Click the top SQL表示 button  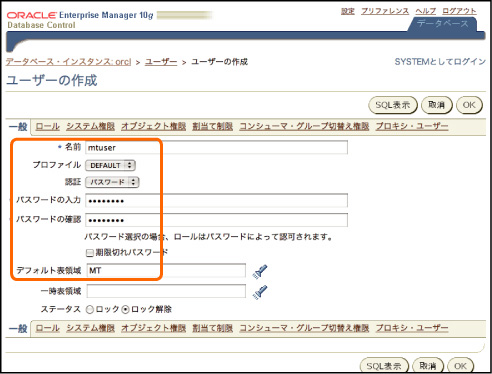(393, 105)
